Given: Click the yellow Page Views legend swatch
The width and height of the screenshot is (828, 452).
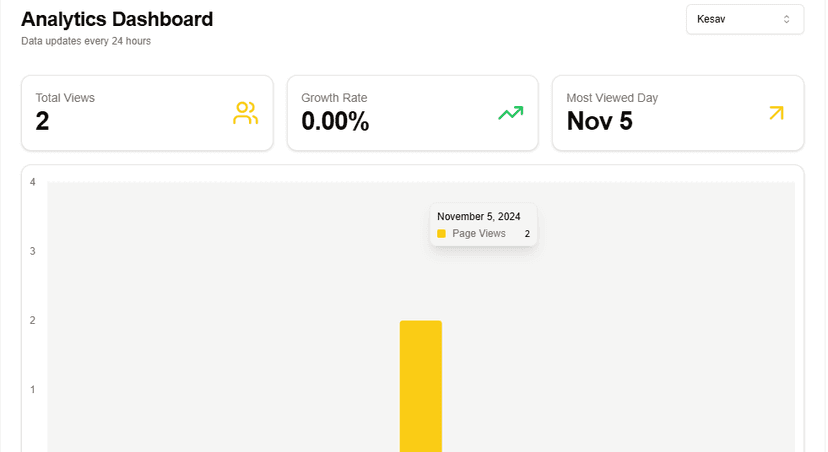Looking at the screenshot, I should [441, 233].
